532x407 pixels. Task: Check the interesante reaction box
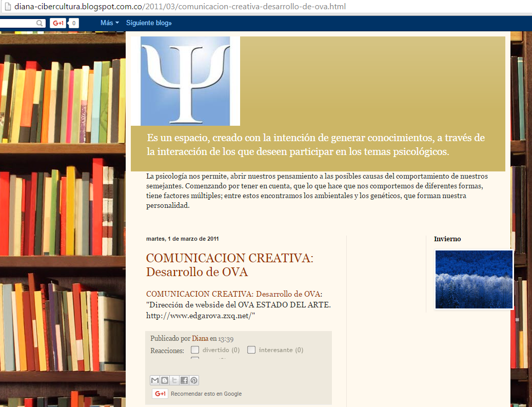click(251, 350)
